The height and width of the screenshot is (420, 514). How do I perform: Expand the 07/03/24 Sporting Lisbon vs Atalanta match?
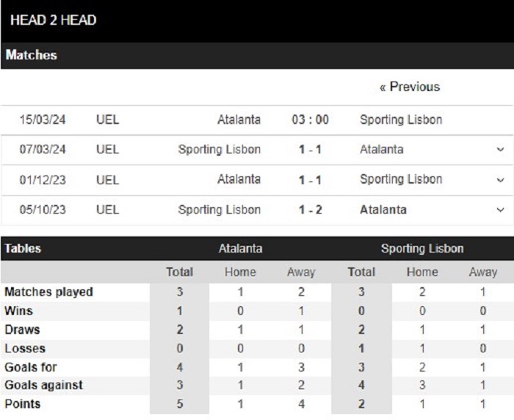[500, 150]
